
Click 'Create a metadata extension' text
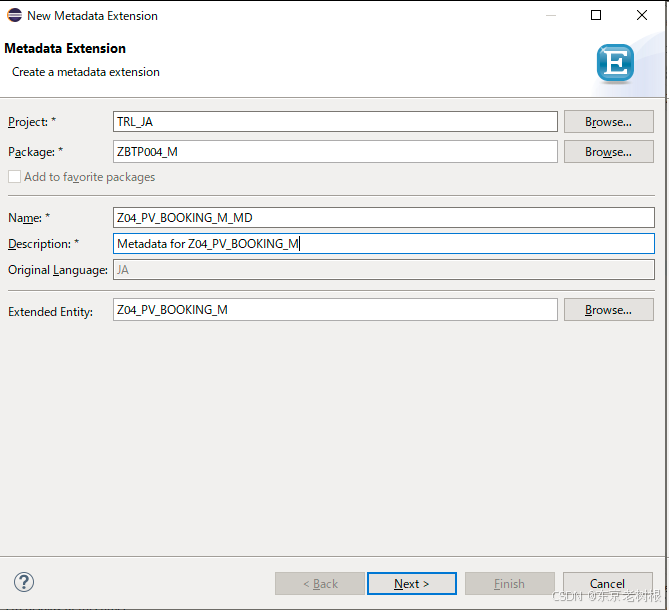pos(86,72)
